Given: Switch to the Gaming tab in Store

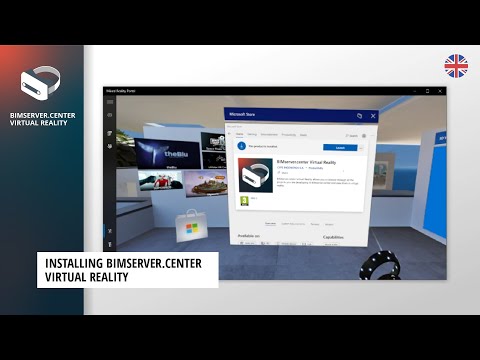Looking at the screenshot, I should point(252,134).
